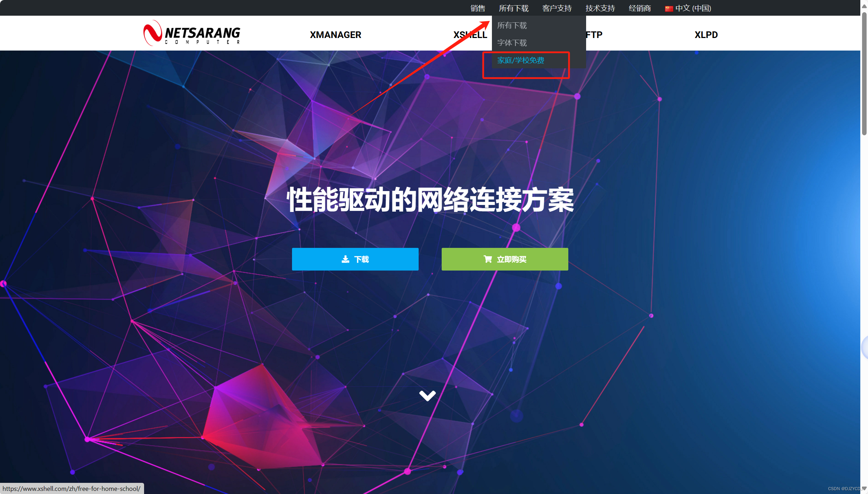Open the 技术支持 menu
The height and width of the screenshot is (494, 868).
[x=600, y=8]
